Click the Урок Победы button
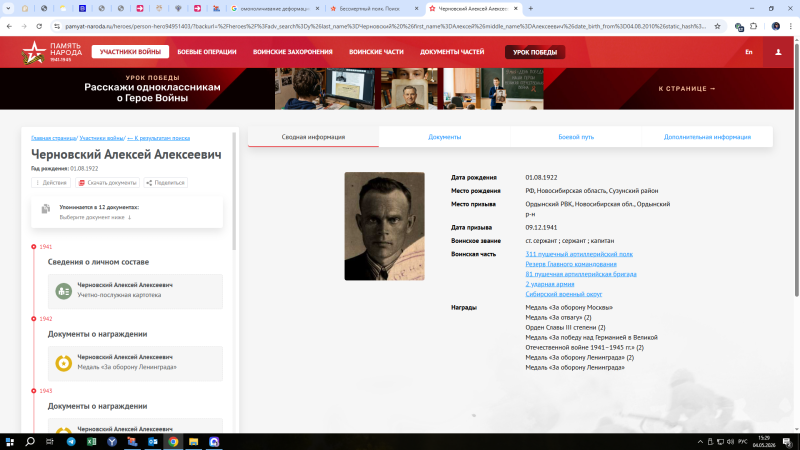The width and height of the screenshot is (800, 450). coord(535,52)
